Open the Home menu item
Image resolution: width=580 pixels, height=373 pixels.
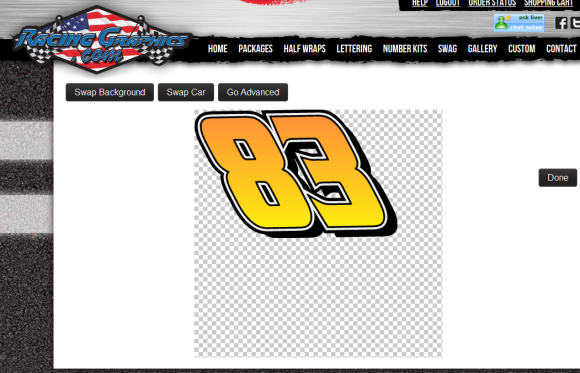click(218, 48)
